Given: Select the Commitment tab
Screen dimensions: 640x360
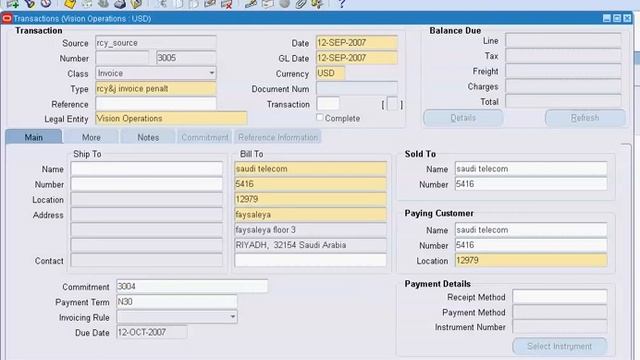Looking at the screenshot, I should (204, 137).
